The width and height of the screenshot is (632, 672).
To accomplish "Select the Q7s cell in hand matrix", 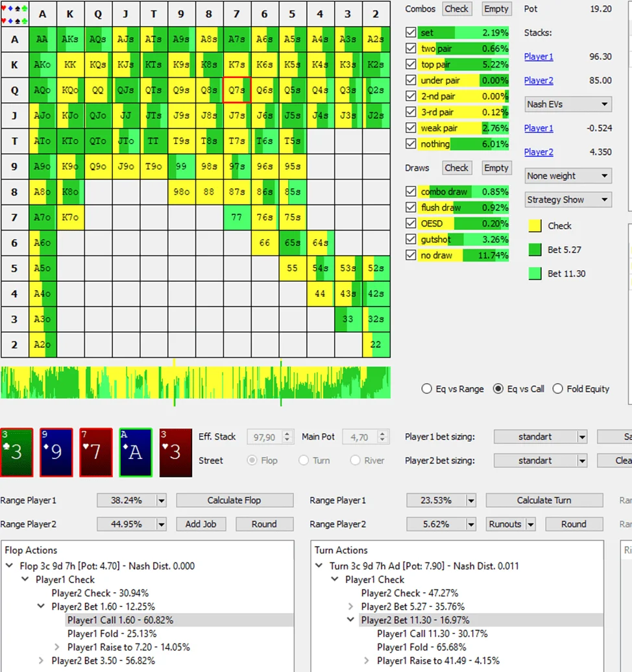I will click(x=237, y=90).
